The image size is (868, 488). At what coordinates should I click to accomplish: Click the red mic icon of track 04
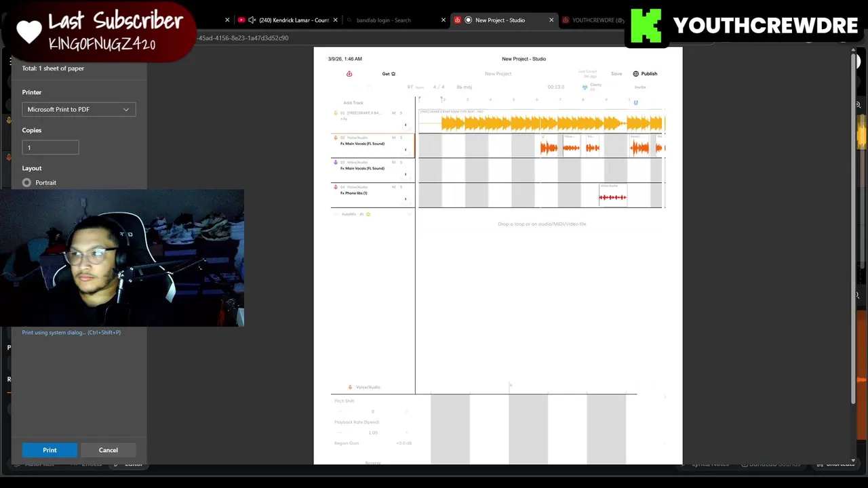pyautogui.click(x=336, y=187)
